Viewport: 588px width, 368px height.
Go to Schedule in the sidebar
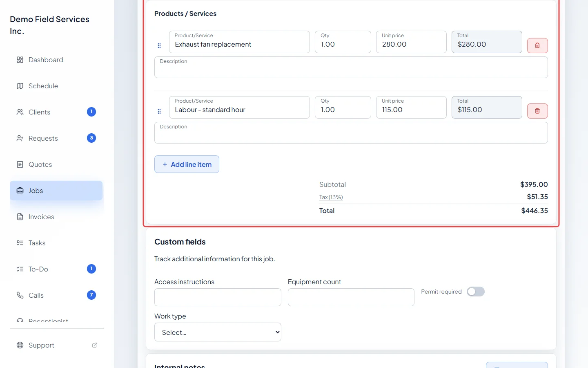pyautogui.click(x=56, y=86)
